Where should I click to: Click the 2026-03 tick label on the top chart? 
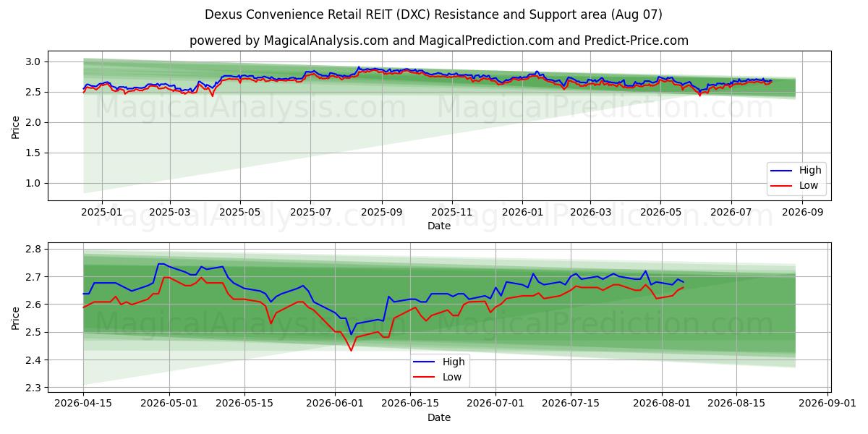point(590,212)
